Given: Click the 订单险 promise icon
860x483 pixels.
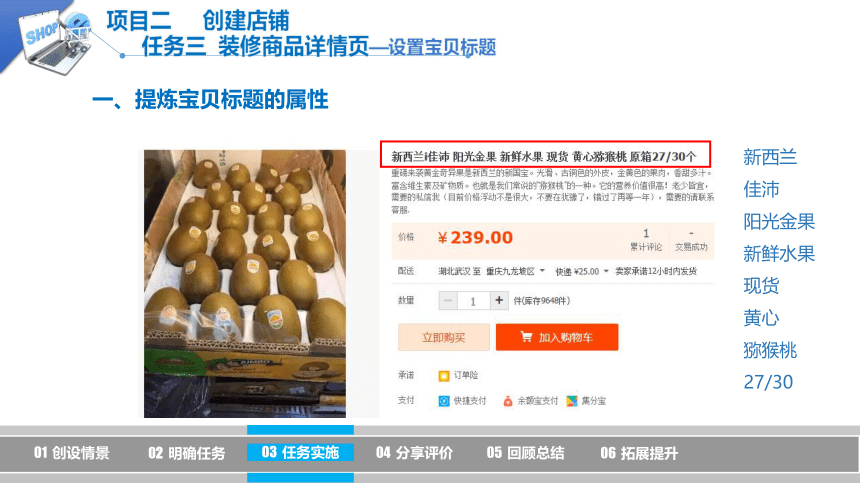Looking at the screenshot, I should coord(444,376).
